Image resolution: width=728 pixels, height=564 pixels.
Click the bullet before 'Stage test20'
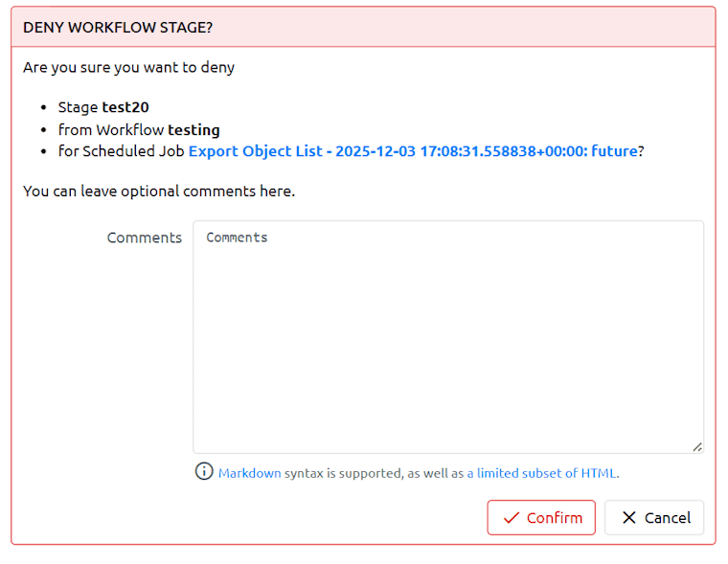[46, 107]
